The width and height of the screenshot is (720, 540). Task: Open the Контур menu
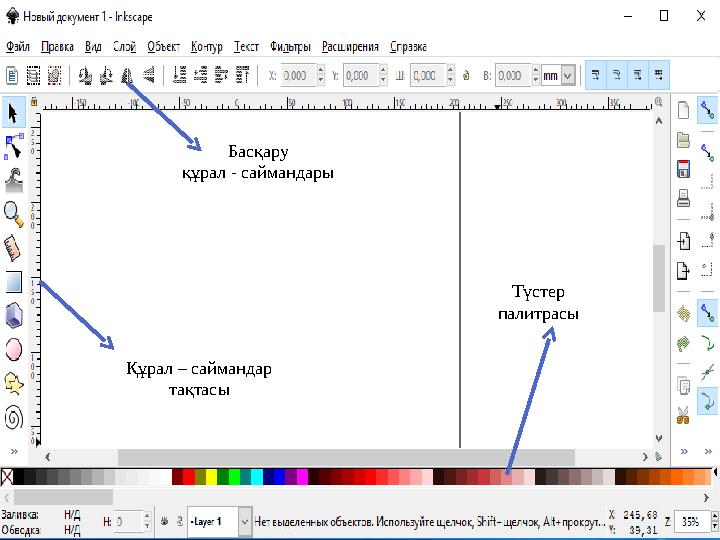click(207, 46)
